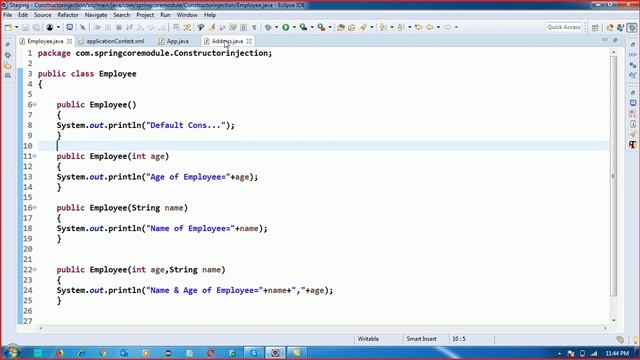
Task: Click the Quick Access search field
Action: 564,27
